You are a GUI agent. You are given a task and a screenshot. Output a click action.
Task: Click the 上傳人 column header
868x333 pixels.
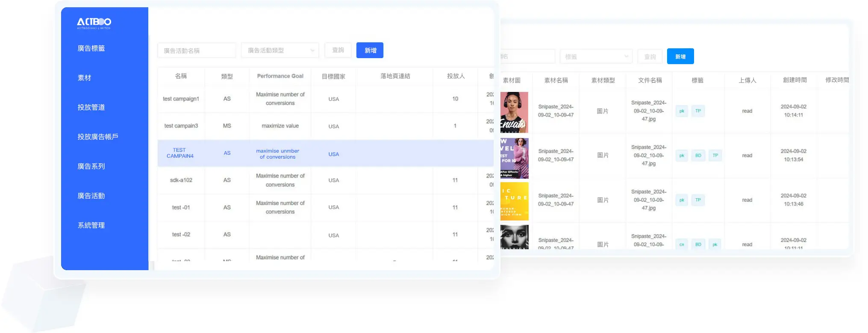click(x=747, y=80)
